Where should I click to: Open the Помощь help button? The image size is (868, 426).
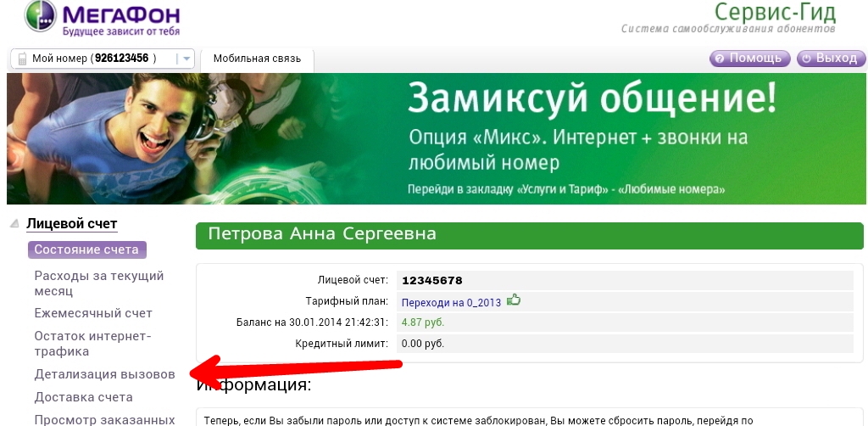tap(749, 59)
